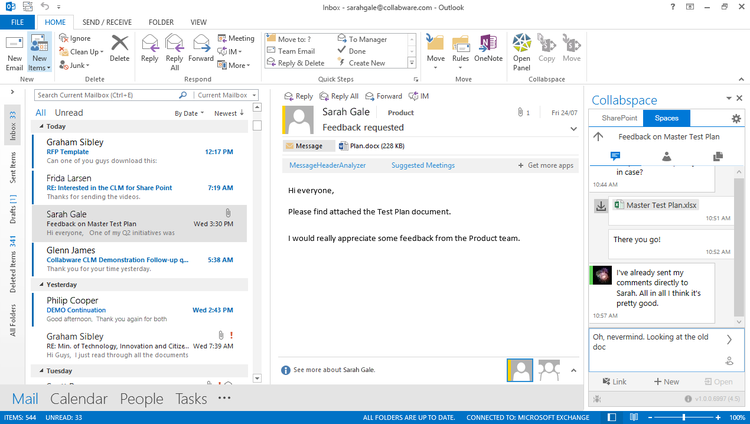The image size is (750, 424).
Task: Open the By Date sort dropdown
Action: tap(189, 113)
